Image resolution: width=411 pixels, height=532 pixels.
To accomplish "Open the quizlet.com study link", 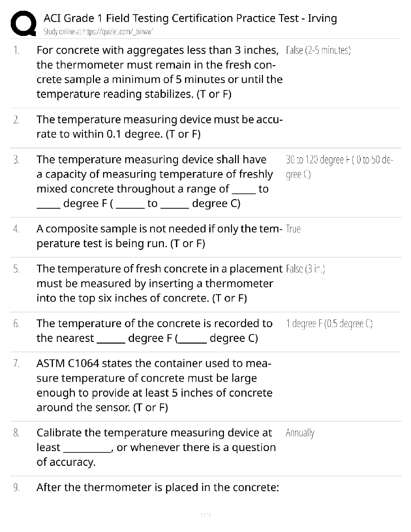I will click(98, 32).
